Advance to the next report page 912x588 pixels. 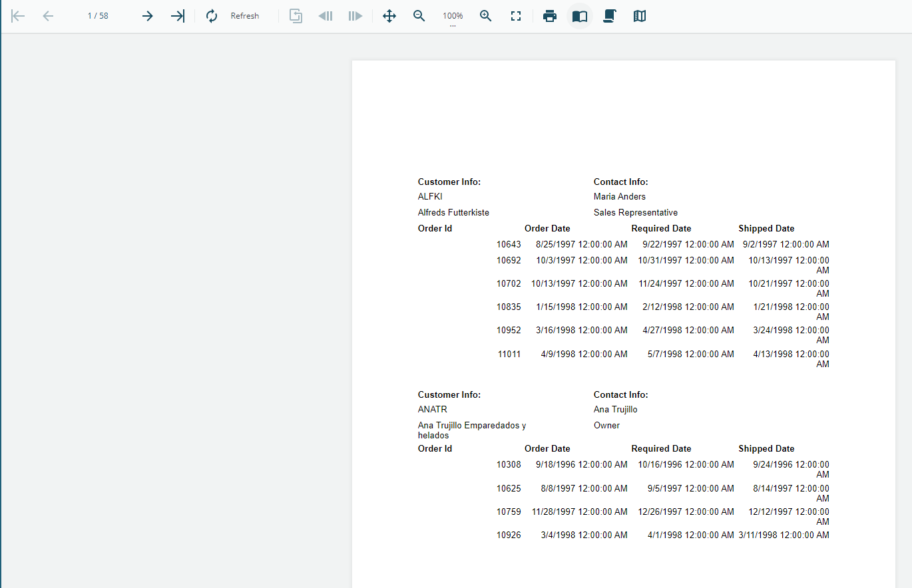tap(147, 15)
